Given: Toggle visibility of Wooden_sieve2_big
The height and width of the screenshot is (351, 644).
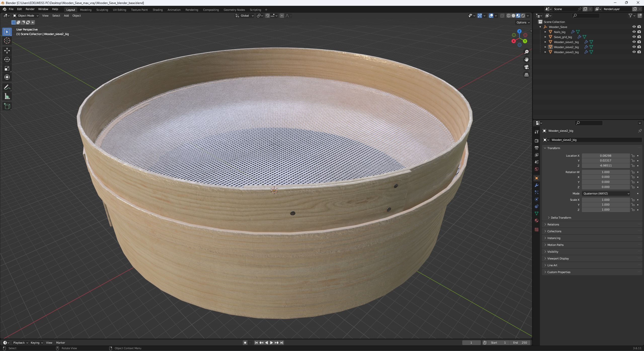Looking at the screenshot, I should tap(634, 47).
